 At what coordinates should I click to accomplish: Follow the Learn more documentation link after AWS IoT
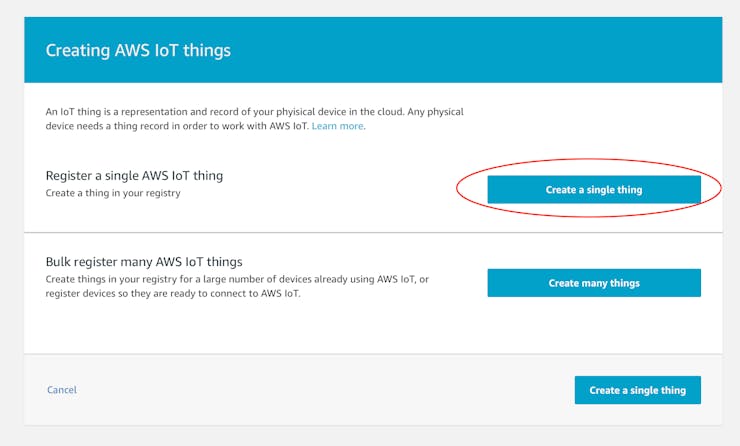tap(337, 126)
